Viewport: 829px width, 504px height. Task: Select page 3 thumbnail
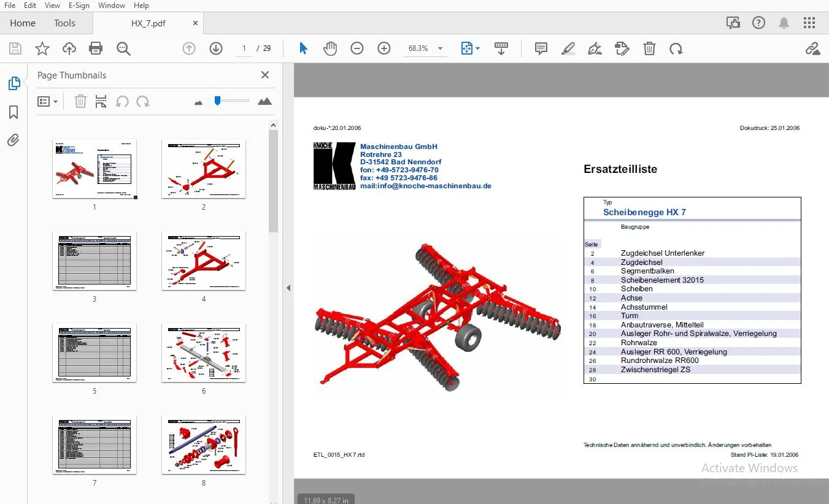pos(94,261)
